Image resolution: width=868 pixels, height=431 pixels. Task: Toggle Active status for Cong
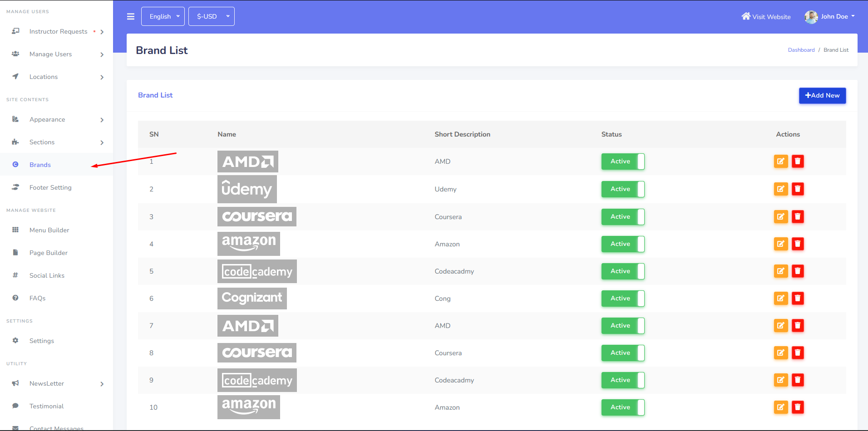[623, 299]
